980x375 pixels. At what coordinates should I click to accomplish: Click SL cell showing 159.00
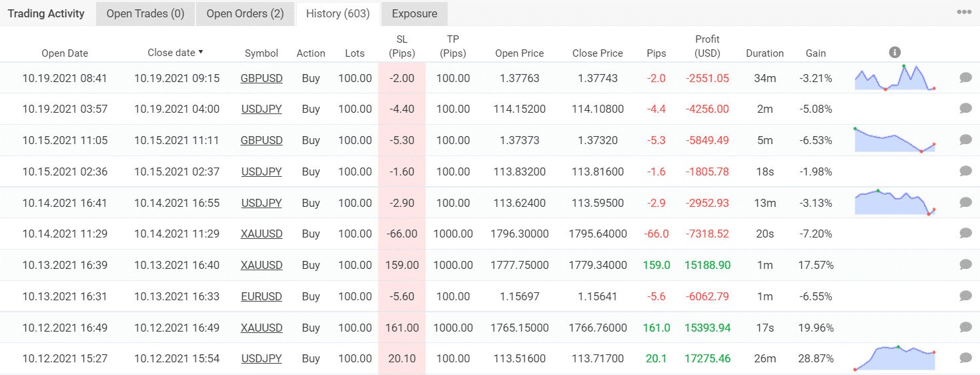402,265
